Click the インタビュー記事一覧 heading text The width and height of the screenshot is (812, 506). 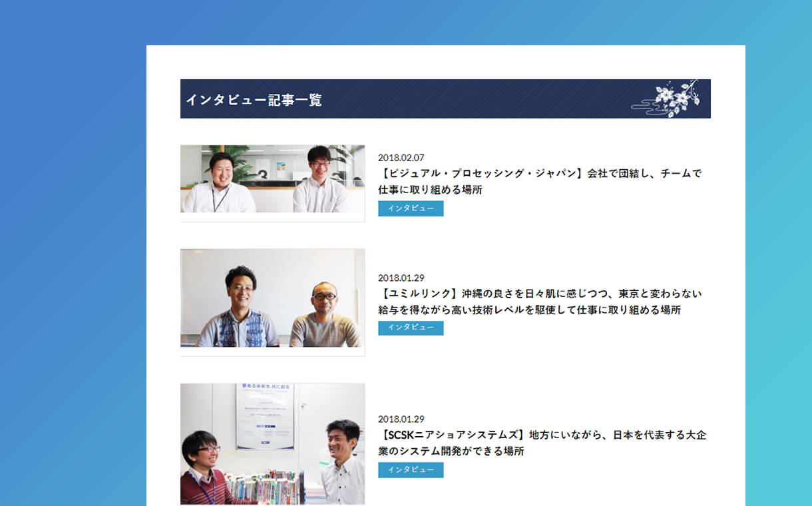click(x=254, y=100)
